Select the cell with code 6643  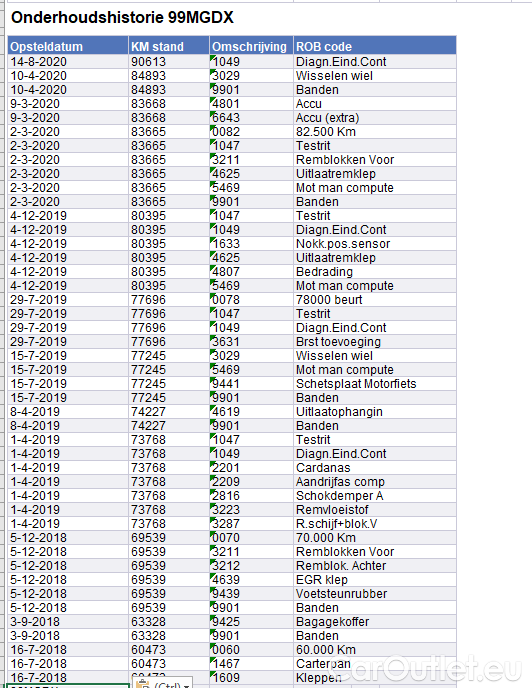point(251,118)
